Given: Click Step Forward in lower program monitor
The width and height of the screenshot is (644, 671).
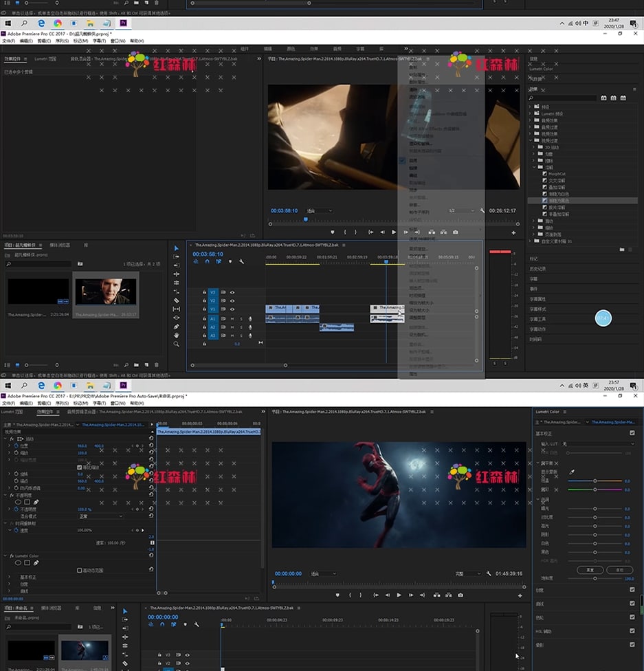Looking at the screenshot, I should pos(411,595).
